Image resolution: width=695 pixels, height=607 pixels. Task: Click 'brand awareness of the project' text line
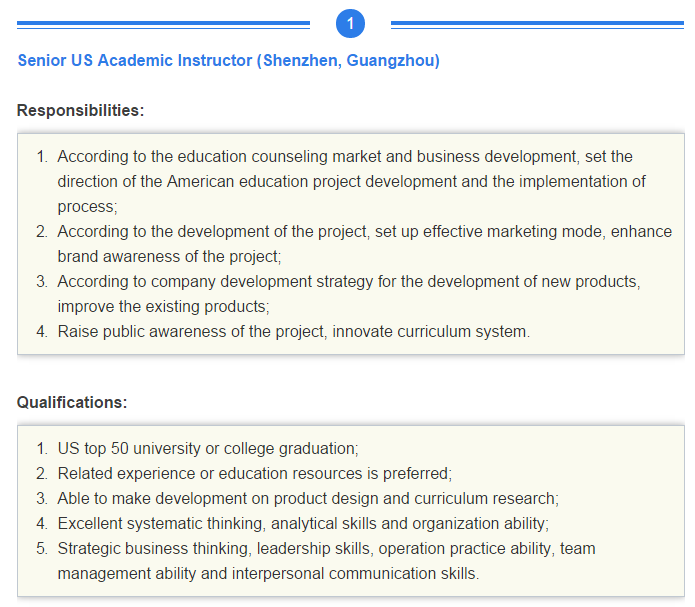point(169,257)
